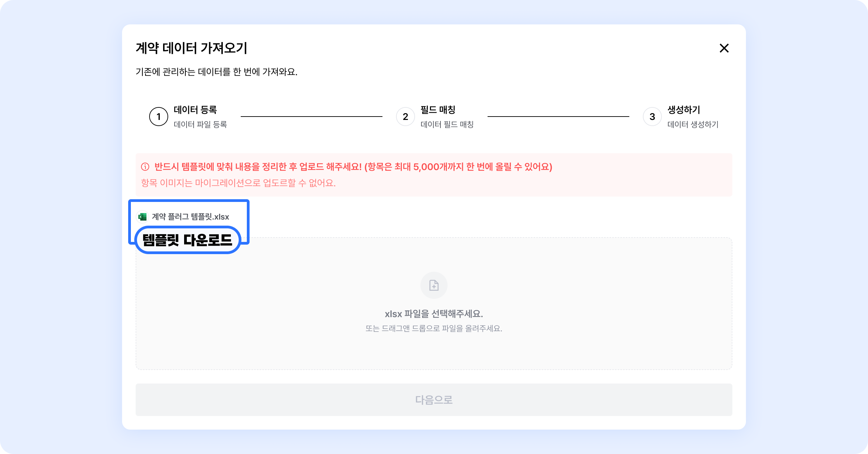Viewport: 868px width, 454px height.
Task: Click the red template upload warning text
Action: click(x=353, y=167)
